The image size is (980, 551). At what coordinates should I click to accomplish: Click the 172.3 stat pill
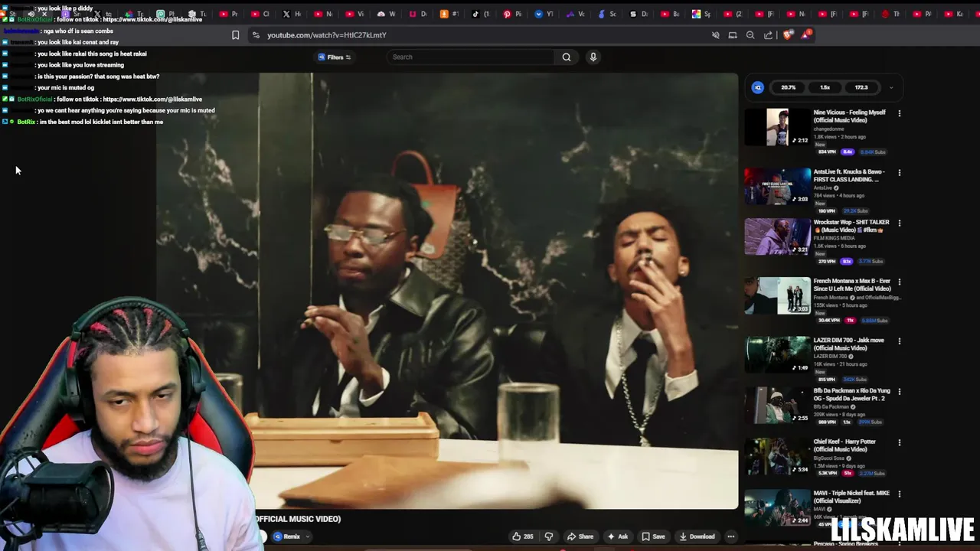pyautogui.click(x=861, y=87)
